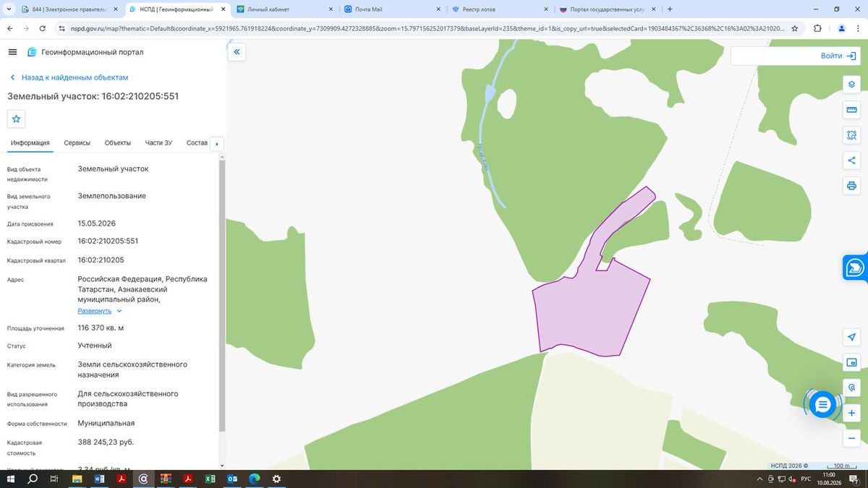This screenshot has width=868, height=488.
Task: Open the Chrome three-dot menu
Action: [x=858, y=28]
